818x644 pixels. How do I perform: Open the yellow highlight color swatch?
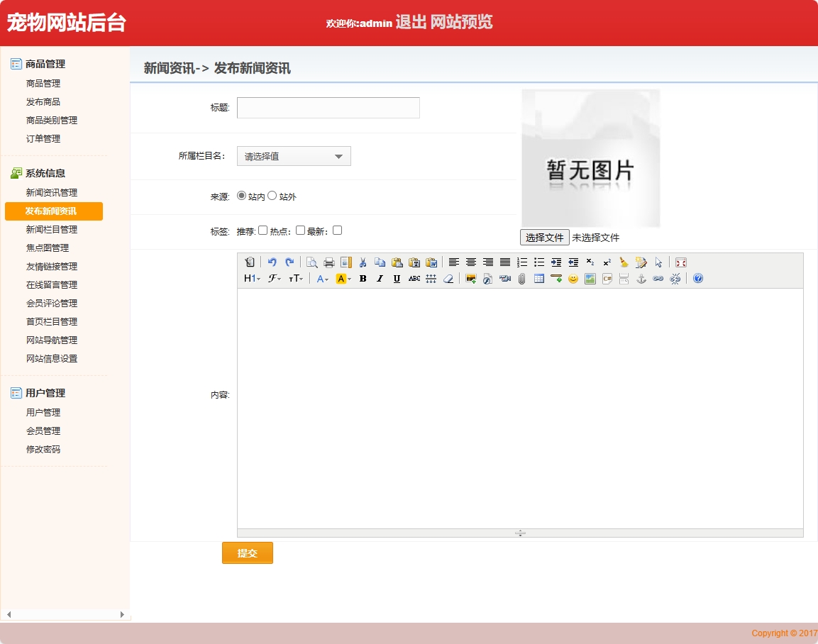click(x=341, y=278)
